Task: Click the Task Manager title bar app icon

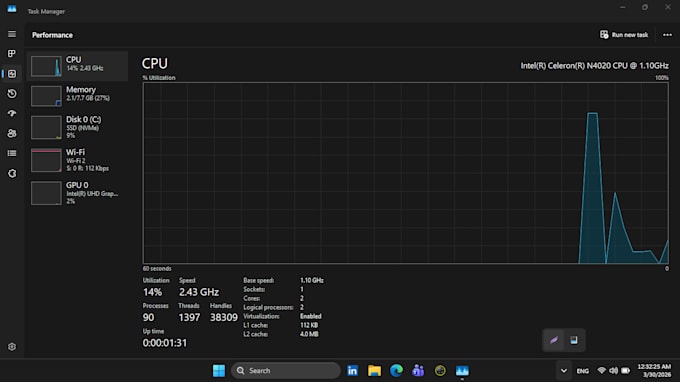Action: (x=12, y=9)
